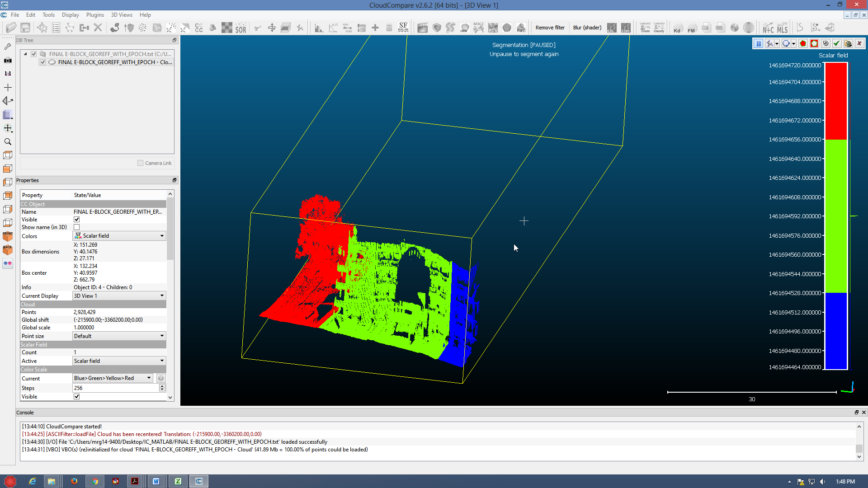
Task: Open the Plugins menu
Action: 95,15
